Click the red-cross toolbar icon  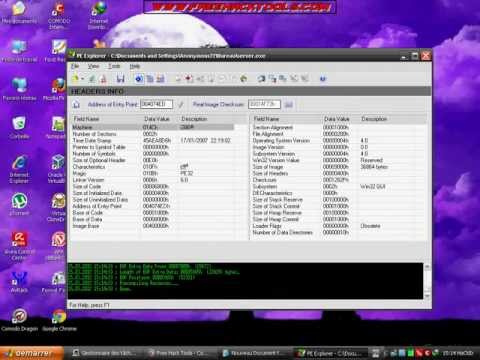point(189,79)
